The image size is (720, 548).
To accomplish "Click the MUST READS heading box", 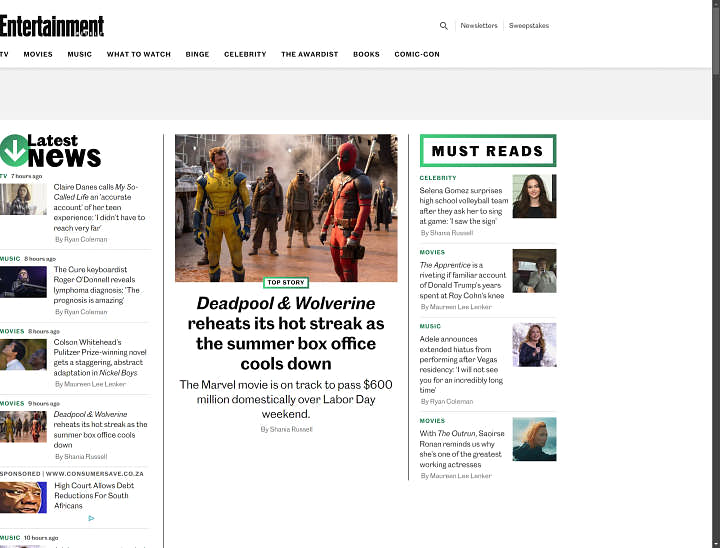I will click(x=488, y=151).
